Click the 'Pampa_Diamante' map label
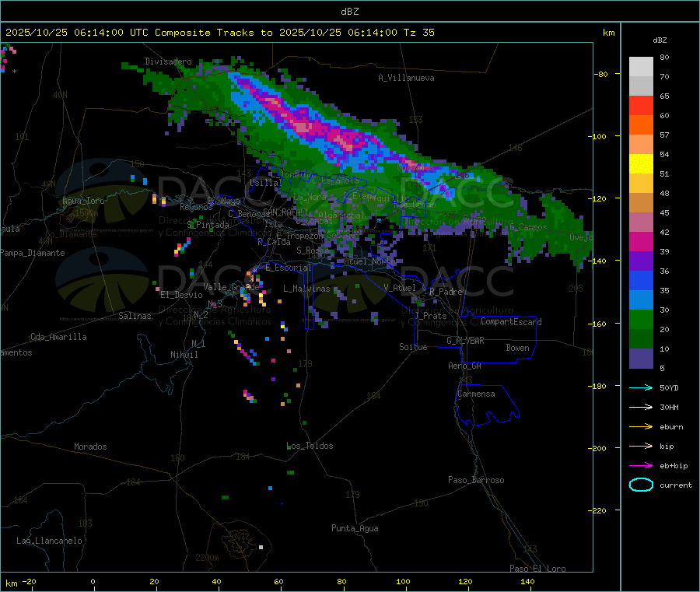 coord(33,253)
